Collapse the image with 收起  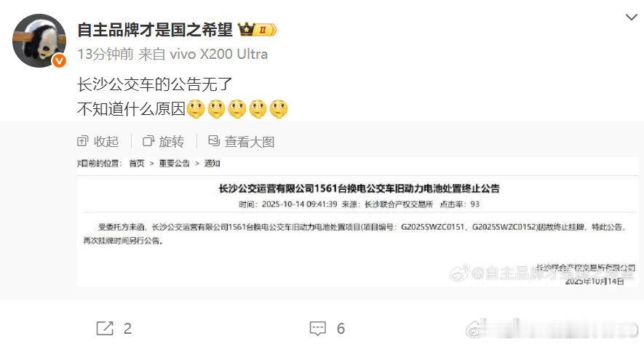coord(98,142)
